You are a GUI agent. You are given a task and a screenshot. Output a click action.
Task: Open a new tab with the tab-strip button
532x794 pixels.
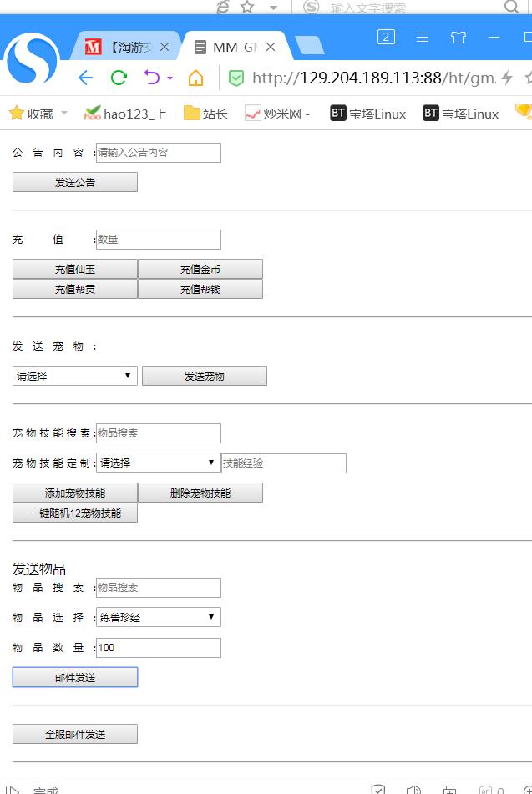coord(309,45)
